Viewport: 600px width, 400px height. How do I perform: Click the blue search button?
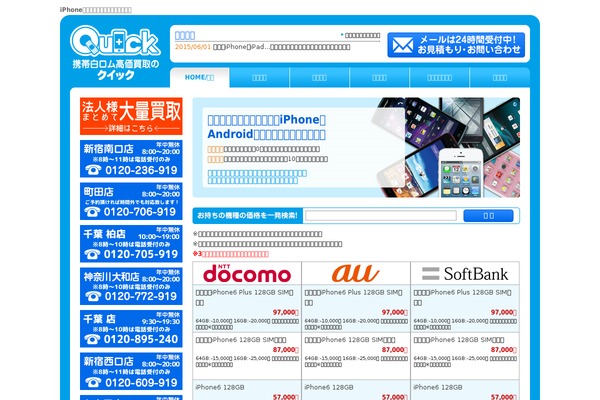click(x=488, y=216)
